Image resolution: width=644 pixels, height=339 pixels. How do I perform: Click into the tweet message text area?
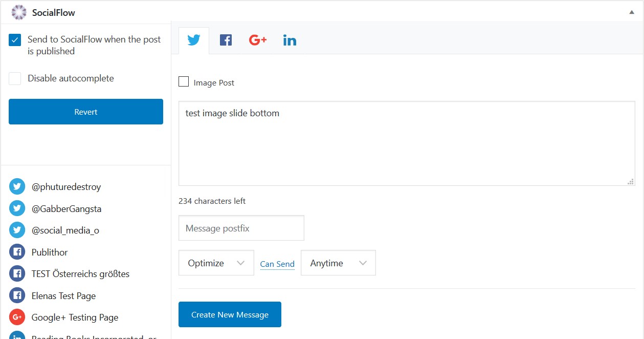[x=407, y=143]
